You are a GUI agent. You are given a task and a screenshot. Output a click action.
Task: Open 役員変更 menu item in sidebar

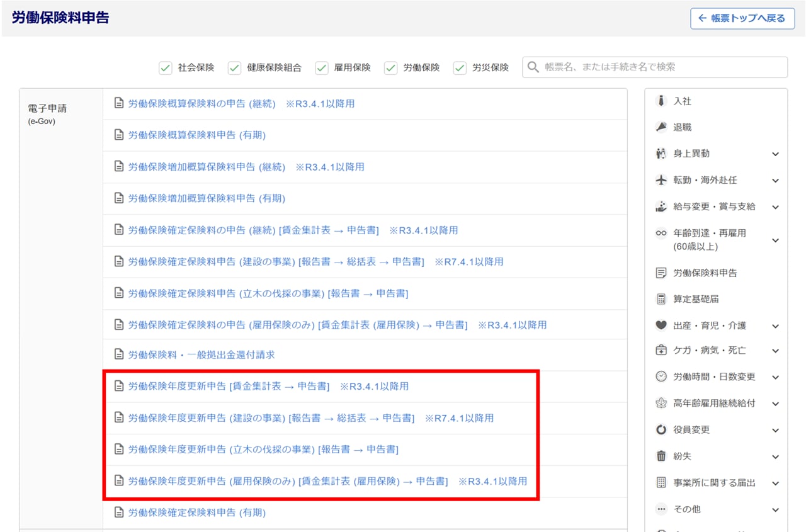691,429
